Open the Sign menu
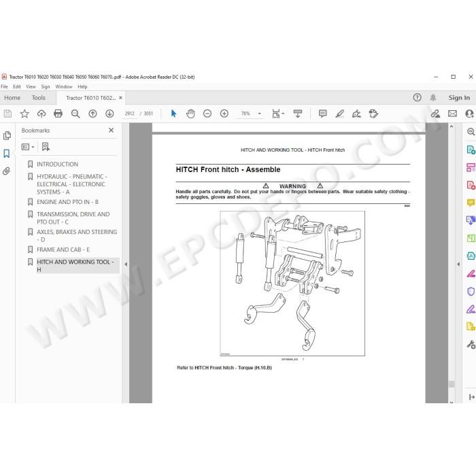The image size is (476, 476). click(46, 86)
